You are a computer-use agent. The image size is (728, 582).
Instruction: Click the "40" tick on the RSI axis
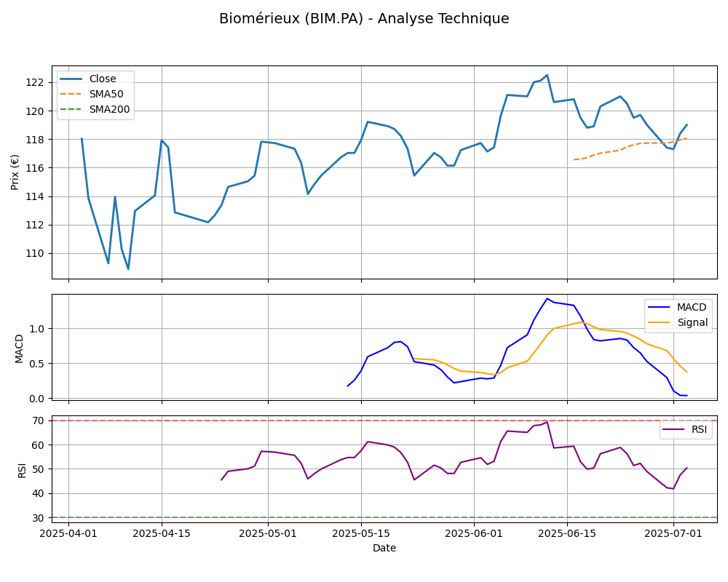[x=38, y=493]
